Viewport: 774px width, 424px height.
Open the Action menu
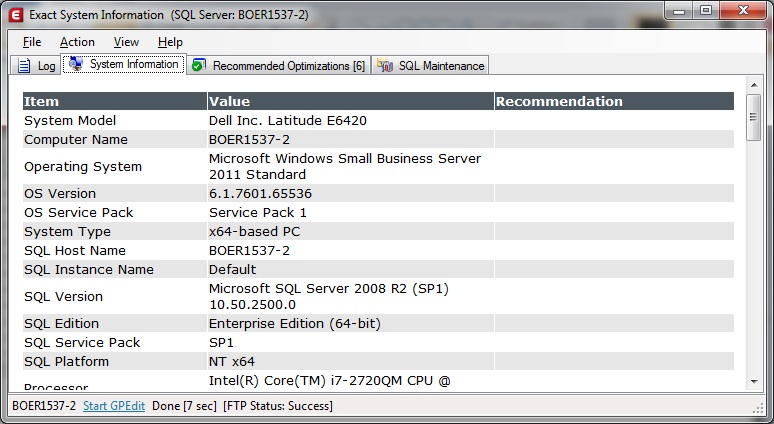77,42
